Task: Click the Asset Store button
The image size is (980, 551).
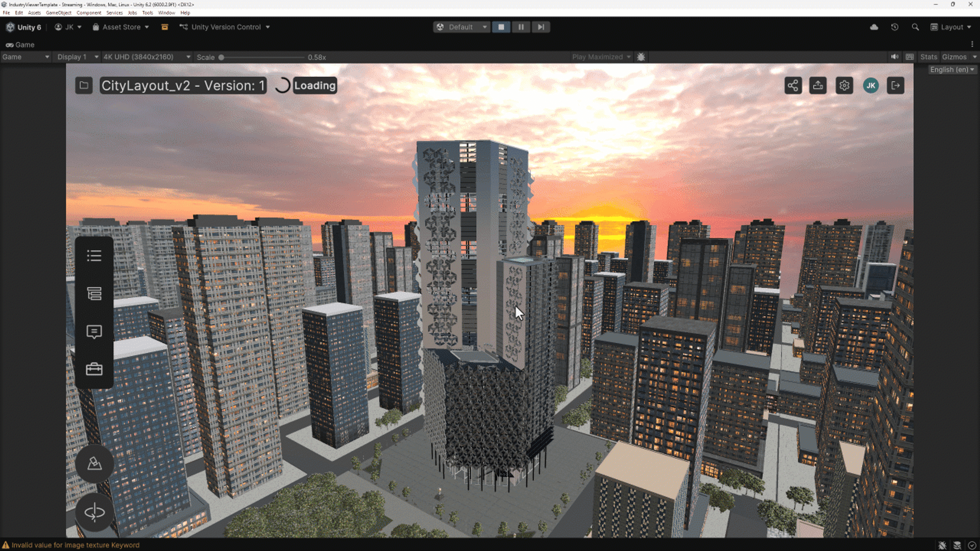Action: (121, 27)
